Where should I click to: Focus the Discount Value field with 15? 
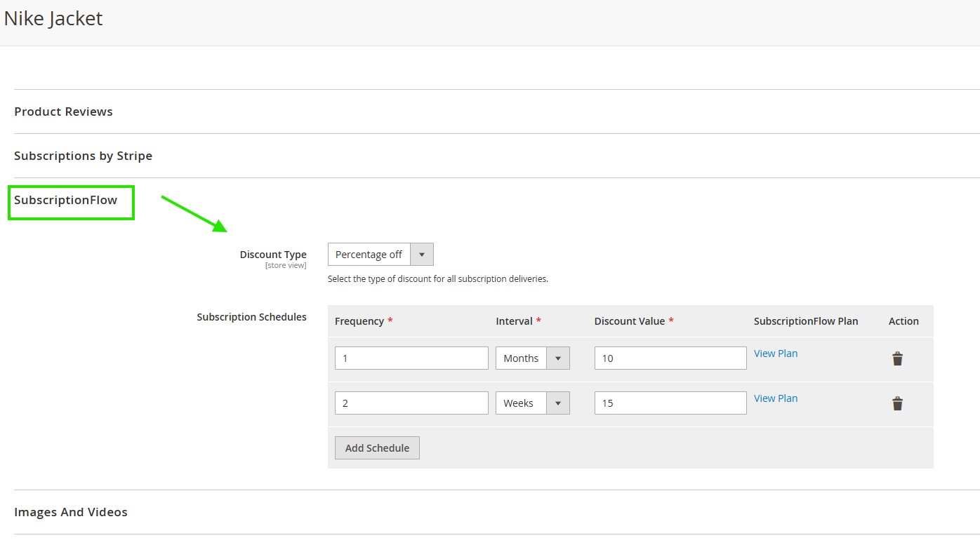pos(670,403)
